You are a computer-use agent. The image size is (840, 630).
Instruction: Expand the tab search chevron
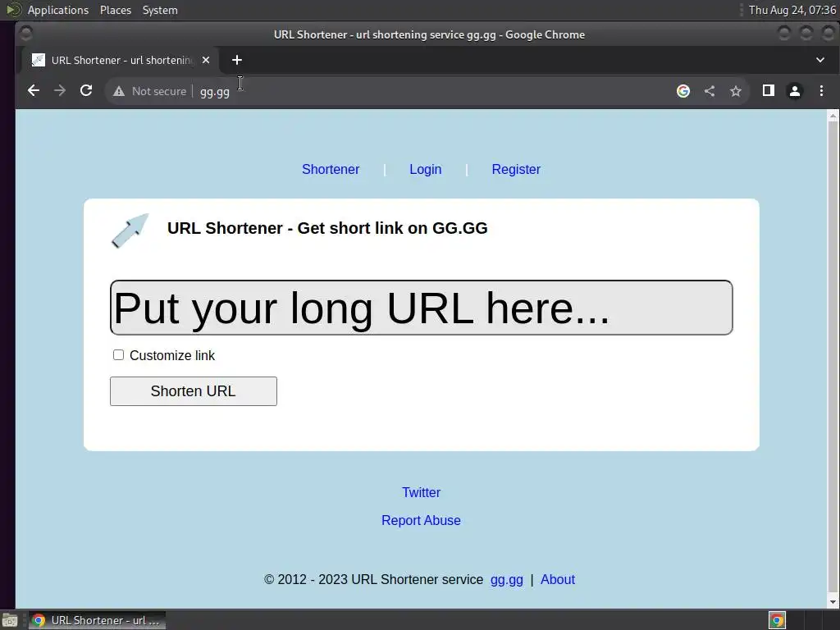point(820,60)
